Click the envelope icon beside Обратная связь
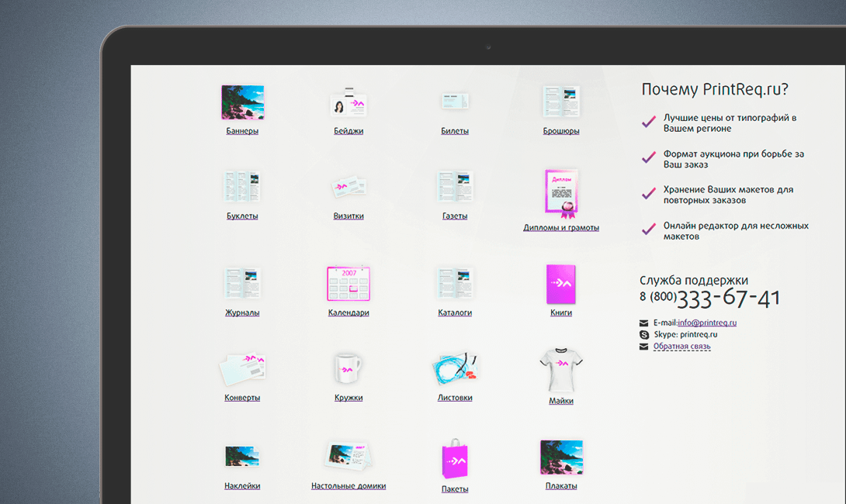Viewport: 846px width, 504px height. click(643, 347)
